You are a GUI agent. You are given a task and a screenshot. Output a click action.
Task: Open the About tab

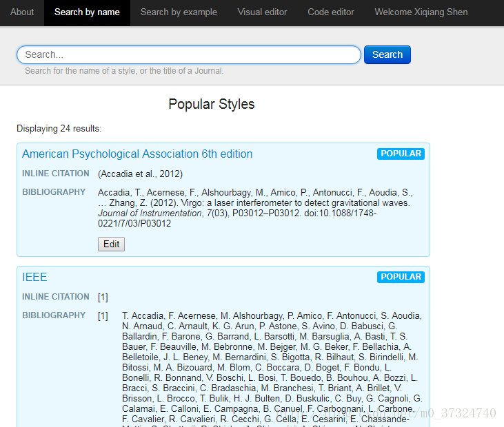point(22,12)
